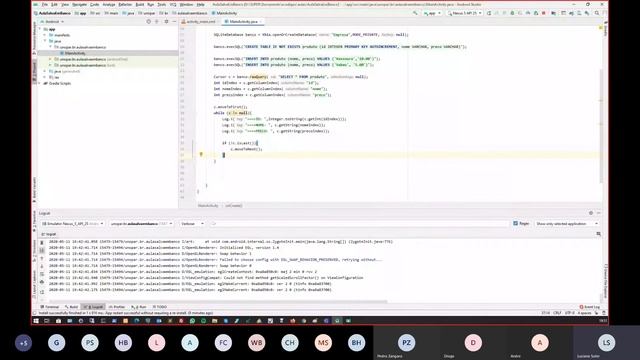Toggle the Regex checkbox in Logcat
Screen dimensions: 640x360
[516, 223]
